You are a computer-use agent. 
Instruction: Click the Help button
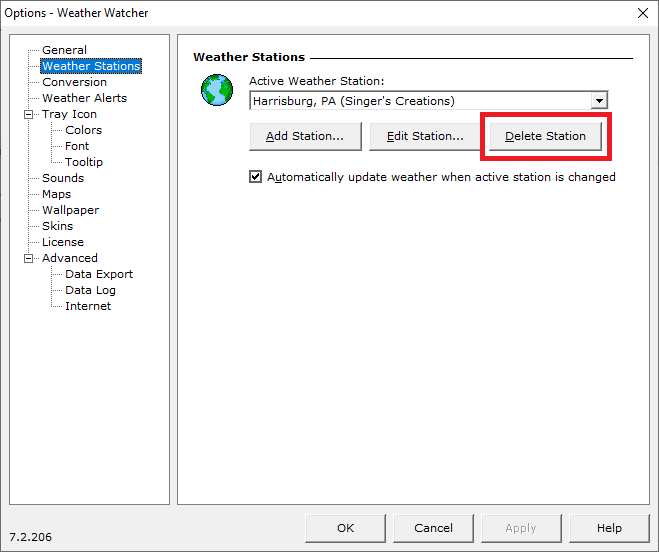point(609,528)
